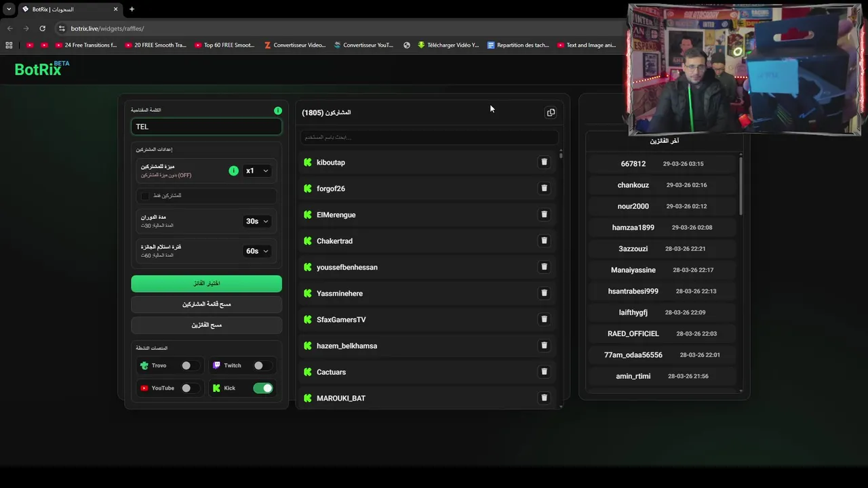This screenshot has width=868, height=488.
Task: Click Kick icon beside Cactuars
Action: click(308, 372)
